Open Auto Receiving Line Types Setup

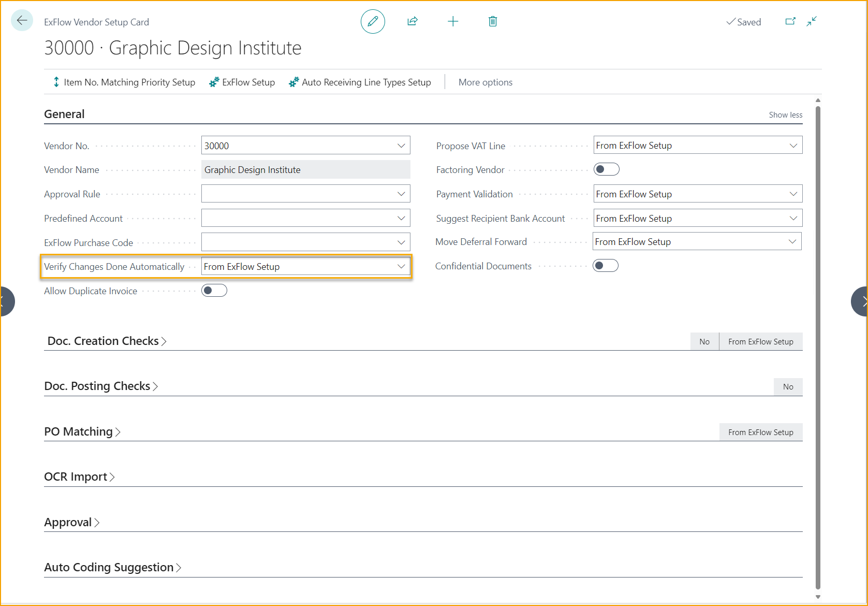tap(360, 82)
